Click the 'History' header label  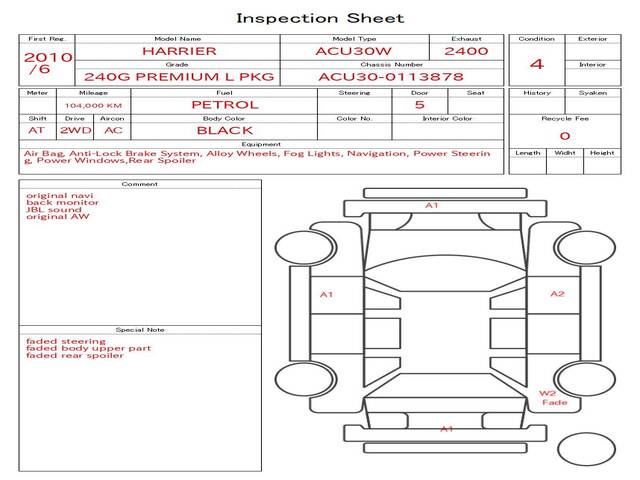coord(537,93)
